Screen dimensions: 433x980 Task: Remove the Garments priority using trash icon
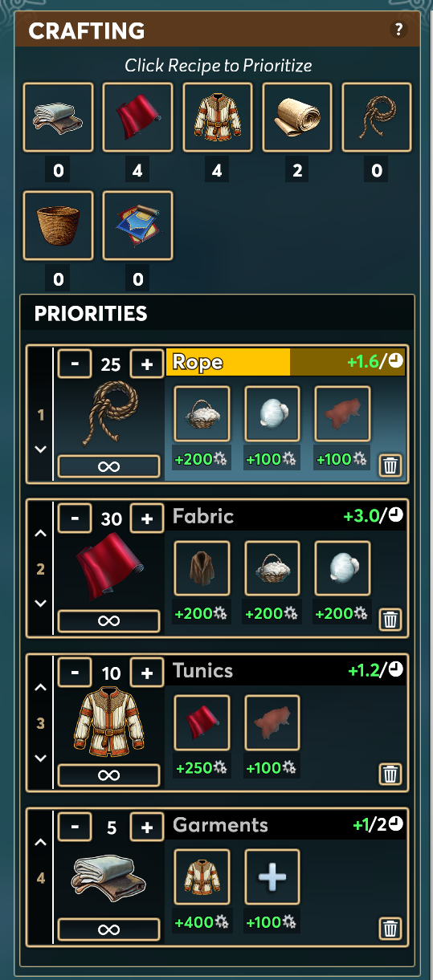[390, 929]
